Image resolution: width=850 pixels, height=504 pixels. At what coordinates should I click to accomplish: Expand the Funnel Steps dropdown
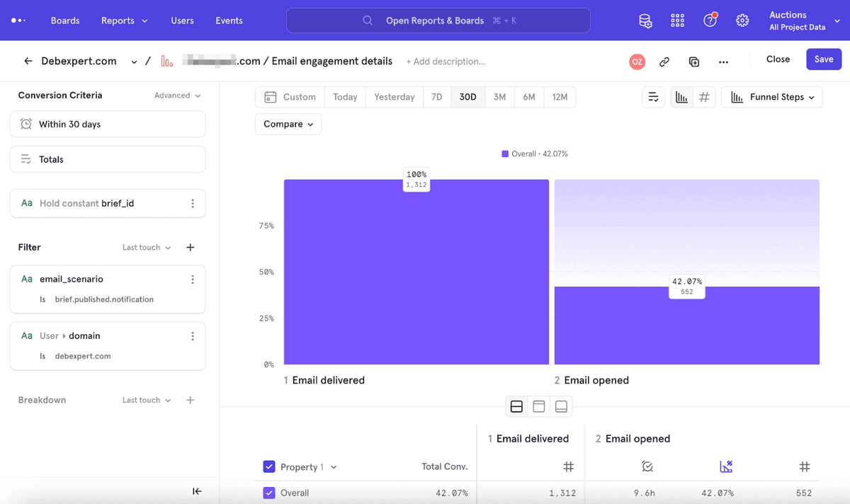[x=772, y=97]
